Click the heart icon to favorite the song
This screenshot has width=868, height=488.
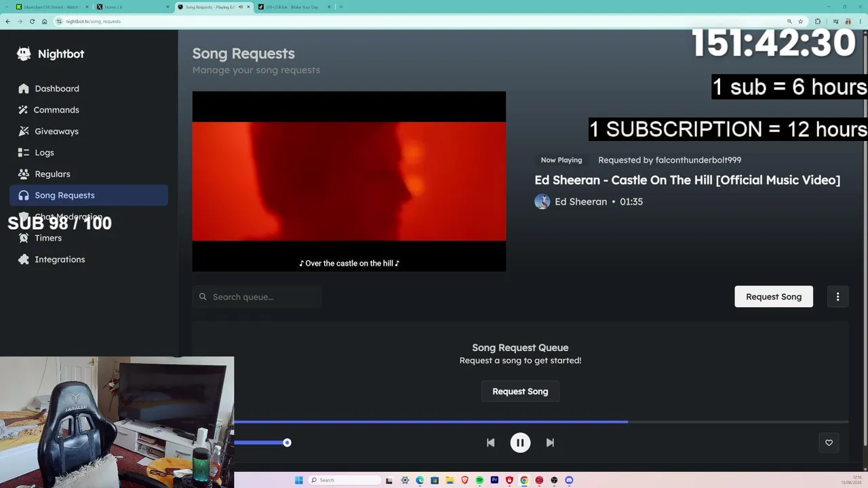tap(829, 443)
